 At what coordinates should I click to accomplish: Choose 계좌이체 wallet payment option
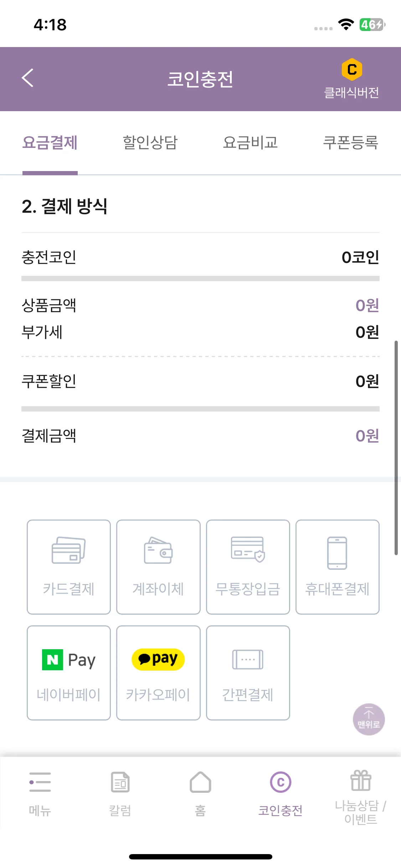158,567
